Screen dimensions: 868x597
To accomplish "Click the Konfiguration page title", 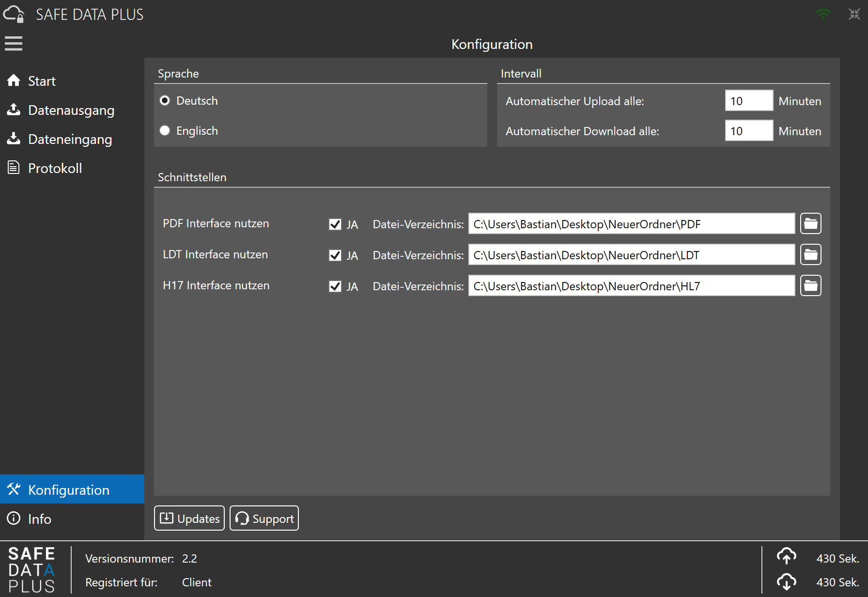I will pyautogui.click(x=492, y=45).
